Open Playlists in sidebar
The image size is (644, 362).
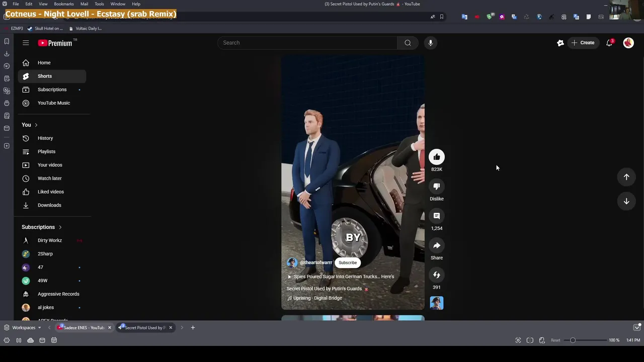coord(52,151)
